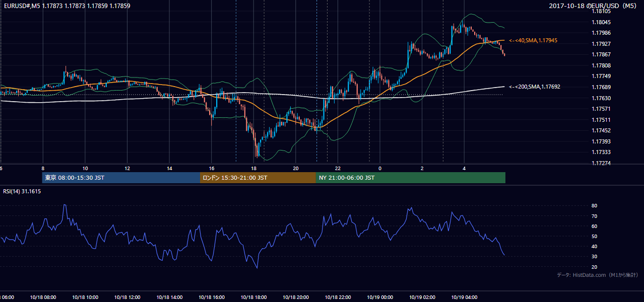The height and width of the screenshot is (302, 644).
Task: Click the 1.17689 price axis label
Action: [601, 87]
